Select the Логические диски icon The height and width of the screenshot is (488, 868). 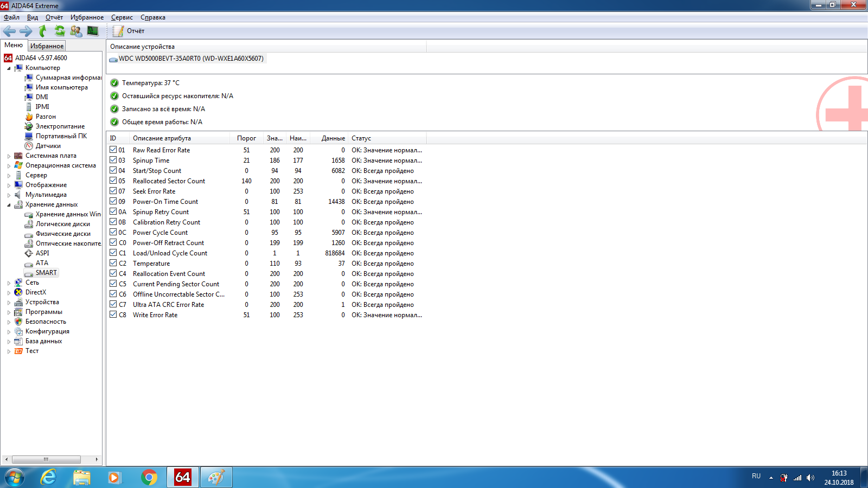click(29, 224)
